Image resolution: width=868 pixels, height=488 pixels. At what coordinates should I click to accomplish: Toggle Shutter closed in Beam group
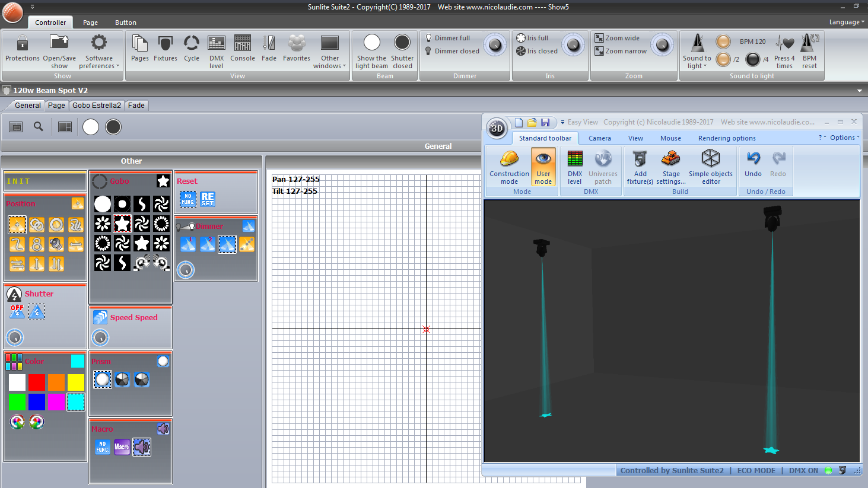coord(402,51)
